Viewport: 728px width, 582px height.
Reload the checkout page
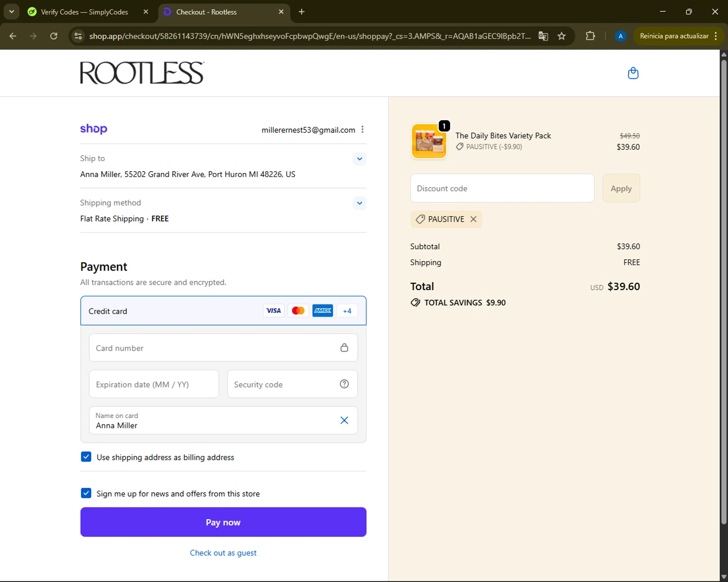(x=54, y=36)
